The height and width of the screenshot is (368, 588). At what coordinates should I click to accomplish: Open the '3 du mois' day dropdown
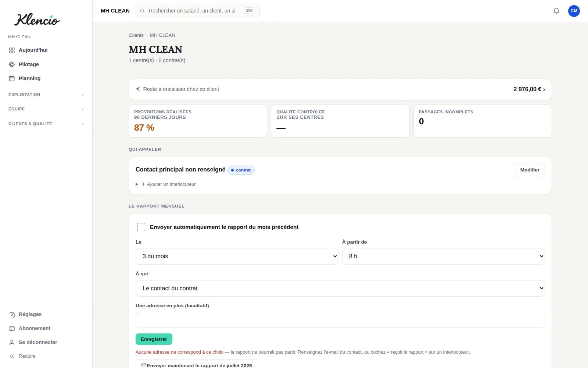tap(237, 256)
